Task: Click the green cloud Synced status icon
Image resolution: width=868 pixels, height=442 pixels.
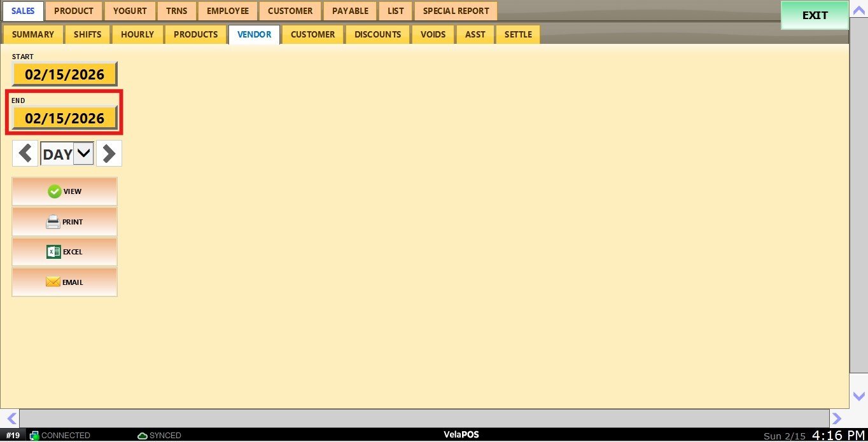Action: [143, 436]
